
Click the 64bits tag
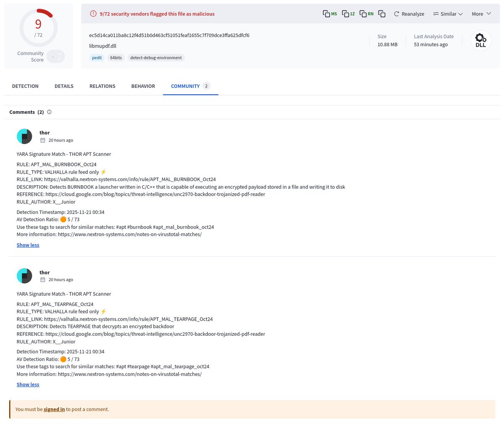[116, 58]
